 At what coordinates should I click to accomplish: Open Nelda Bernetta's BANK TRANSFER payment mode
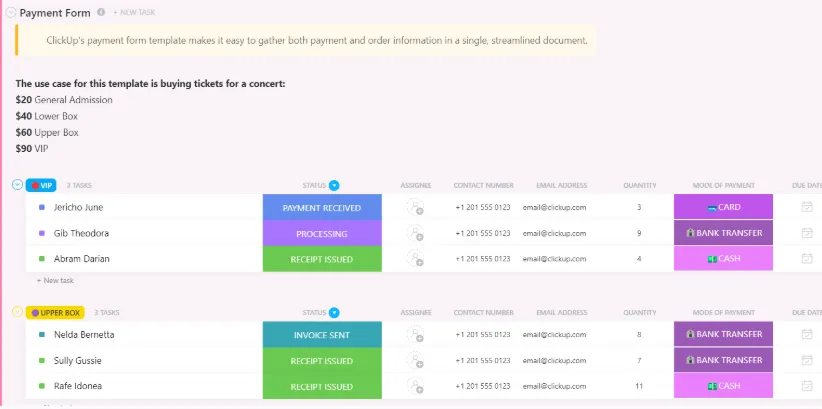[723, 335]
